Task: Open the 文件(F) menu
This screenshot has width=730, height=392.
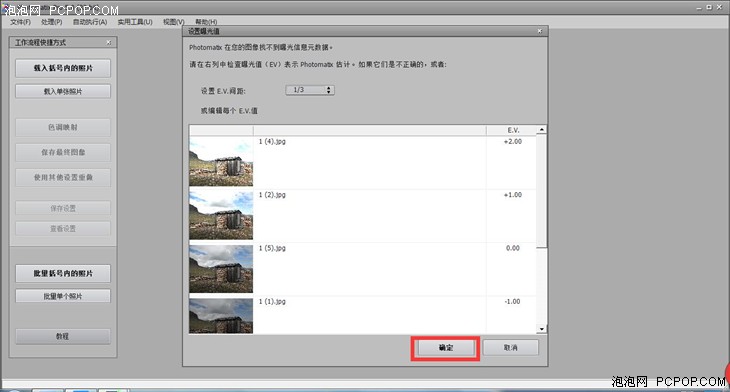Action: click(20, 22)
